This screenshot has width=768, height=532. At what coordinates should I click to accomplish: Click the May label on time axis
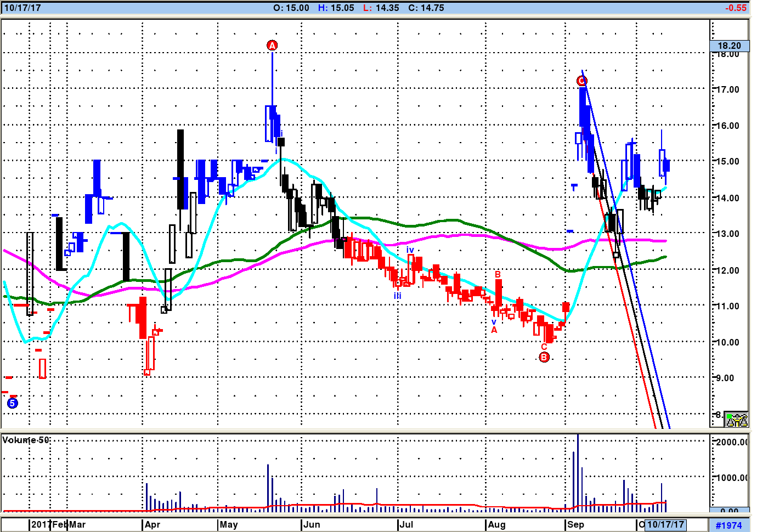click(x=229, y=524)
